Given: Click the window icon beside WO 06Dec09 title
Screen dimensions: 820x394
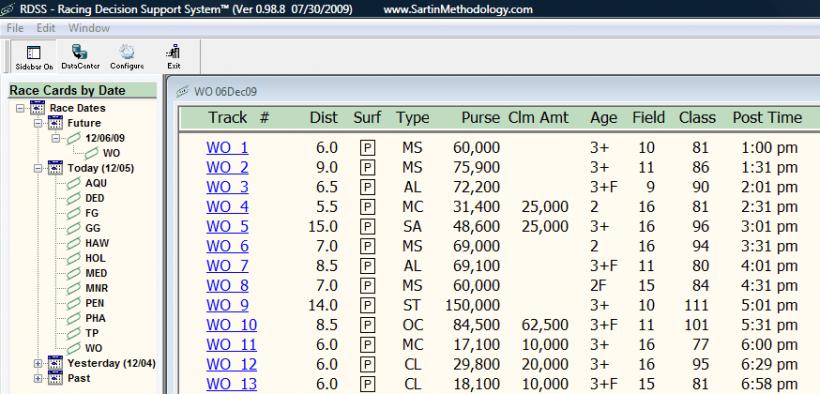Looking at the screenshot, I should coord(182,92).
